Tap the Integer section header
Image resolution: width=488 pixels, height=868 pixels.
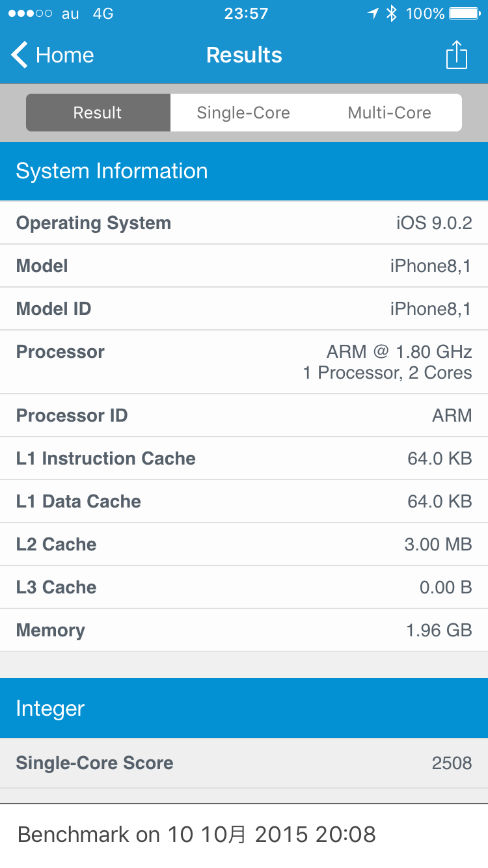pos(244,709)
